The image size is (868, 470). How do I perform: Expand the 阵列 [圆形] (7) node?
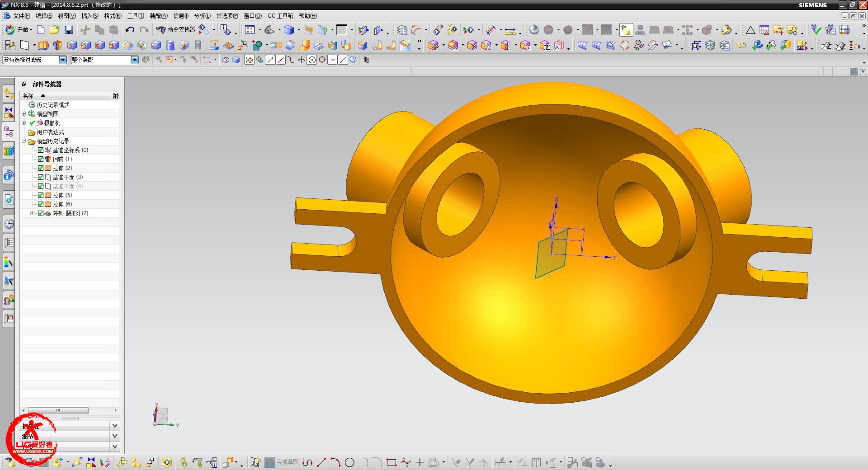[32, 213]
